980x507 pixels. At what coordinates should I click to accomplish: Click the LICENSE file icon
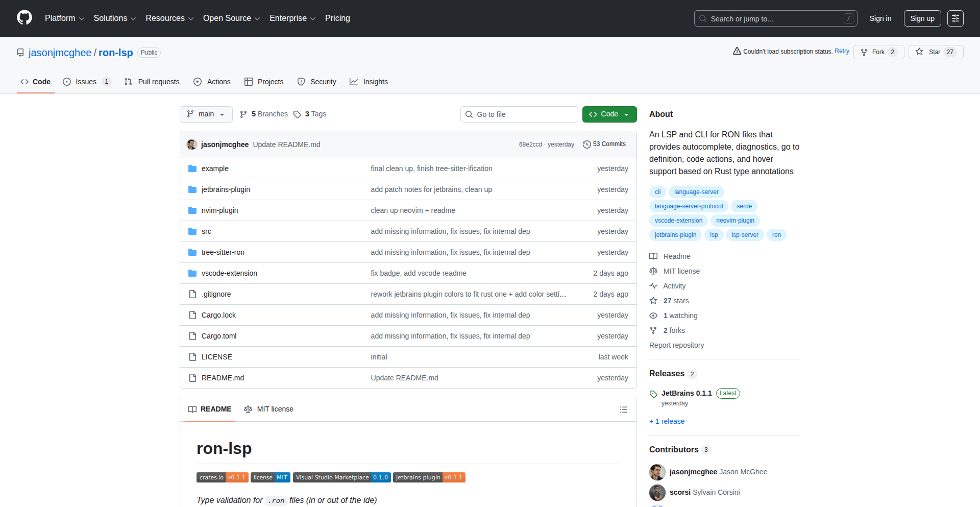pyautogui.click(x=192, y=357)
